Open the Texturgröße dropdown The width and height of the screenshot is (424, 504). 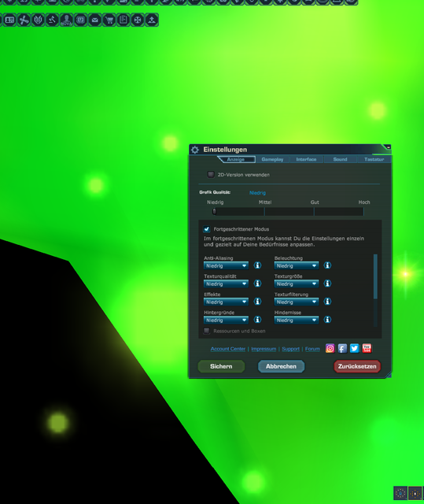297,283
